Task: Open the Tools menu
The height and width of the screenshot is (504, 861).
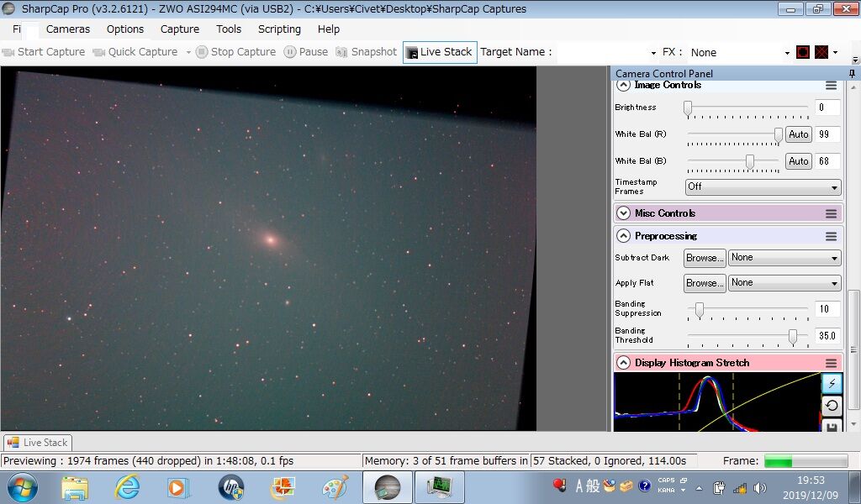Action: [x=229, y=29]
